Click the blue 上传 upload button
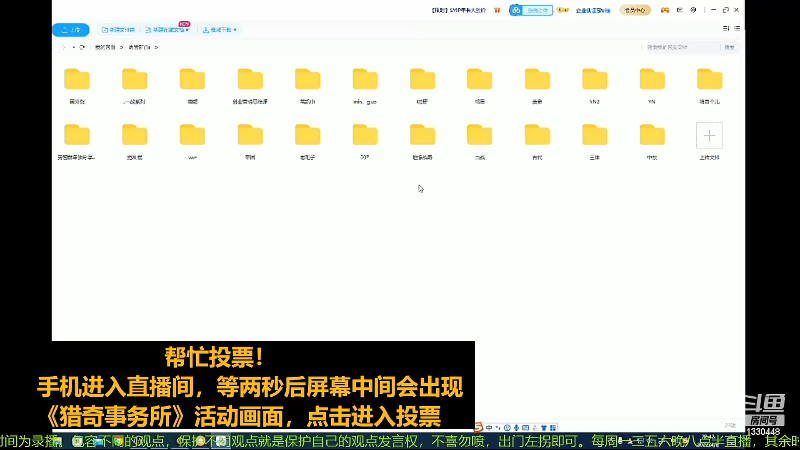Viewport: 800px width, 450px height. pyautogui.click(x=71, y=30)
